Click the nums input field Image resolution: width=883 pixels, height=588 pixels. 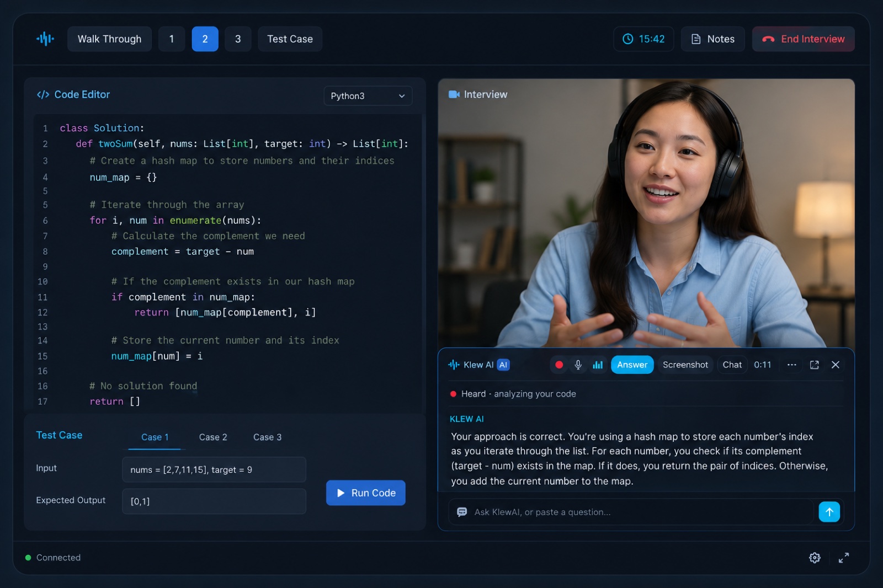pos(214,469)
